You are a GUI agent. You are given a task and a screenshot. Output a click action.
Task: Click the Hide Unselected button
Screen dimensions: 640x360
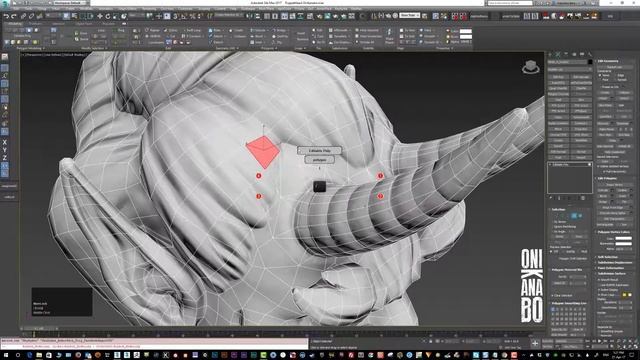click(x=614, y=152)
